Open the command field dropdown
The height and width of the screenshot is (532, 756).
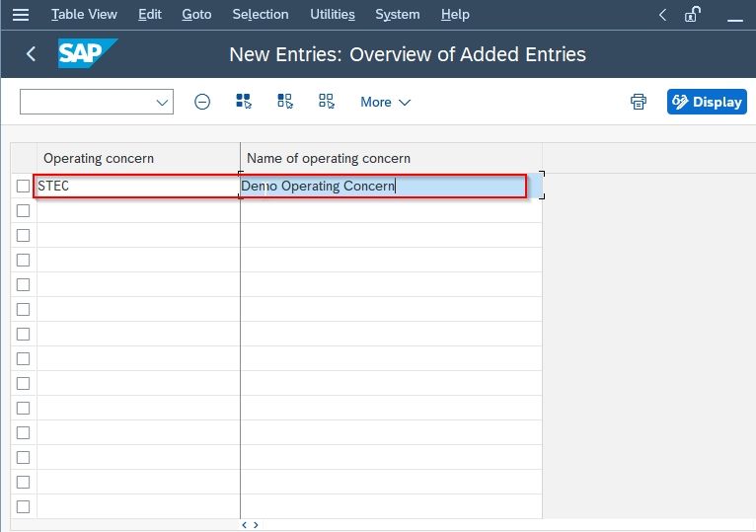click(x=162, y=103)
